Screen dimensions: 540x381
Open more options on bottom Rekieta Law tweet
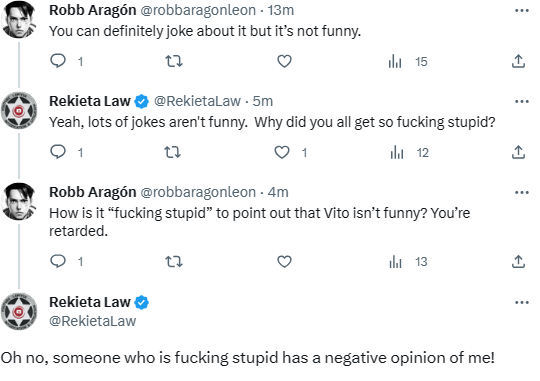coord(522,303)
